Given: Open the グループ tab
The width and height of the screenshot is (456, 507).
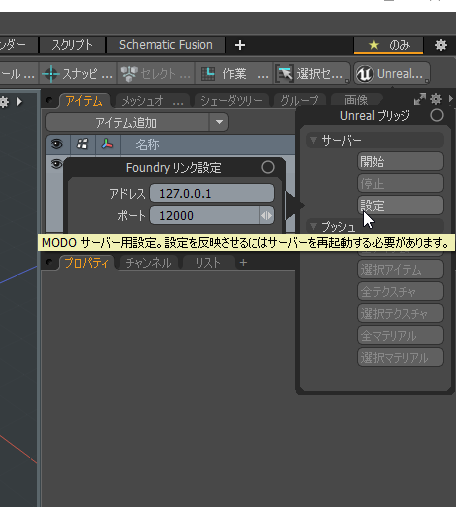Looking at the screenshot, I should pyautogui.click(x=299, y=100).
